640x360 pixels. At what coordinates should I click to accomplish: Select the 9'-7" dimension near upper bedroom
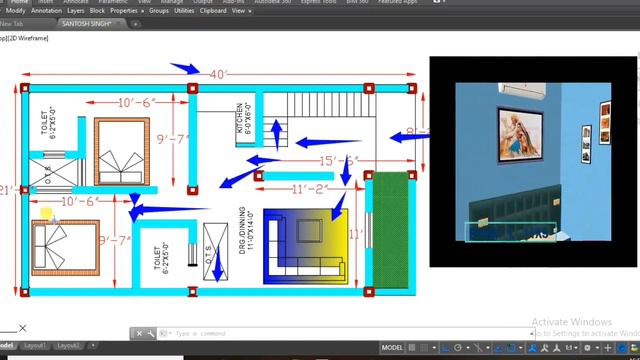tap(173, 139)
